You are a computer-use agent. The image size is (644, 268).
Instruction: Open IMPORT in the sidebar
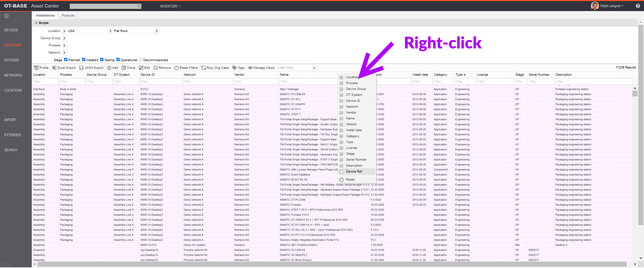click(x=10, y=120)
